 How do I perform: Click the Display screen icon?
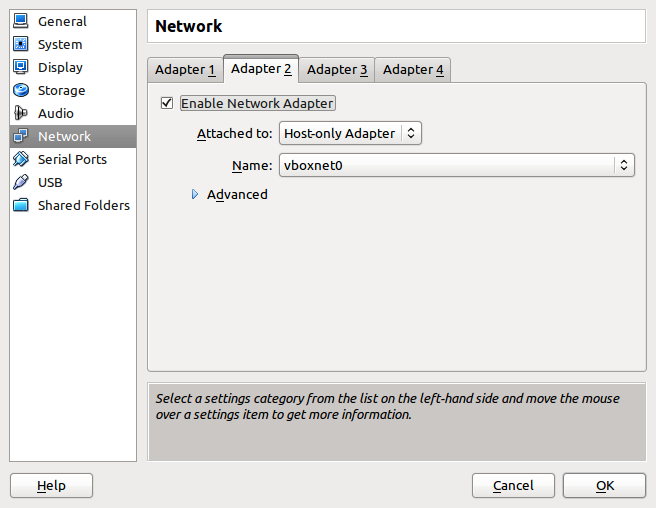21,67
